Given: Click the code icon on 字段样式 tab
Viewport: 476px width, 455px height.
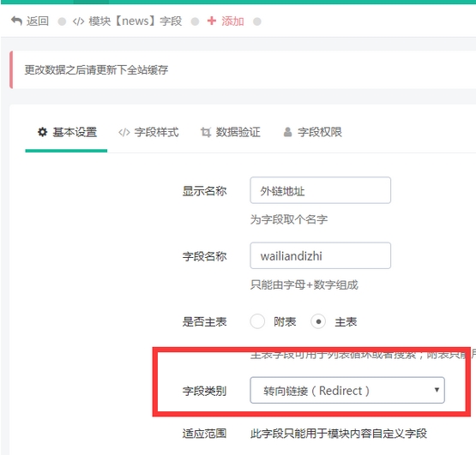Looking at the screenshot, I should [124, 133].
